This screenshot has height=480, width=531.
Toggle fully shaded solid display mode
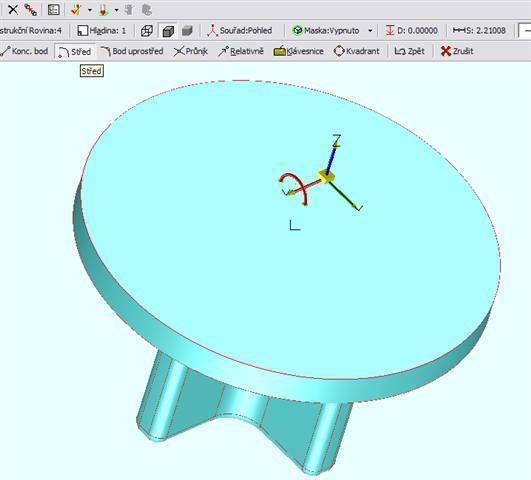click(187, 31)
